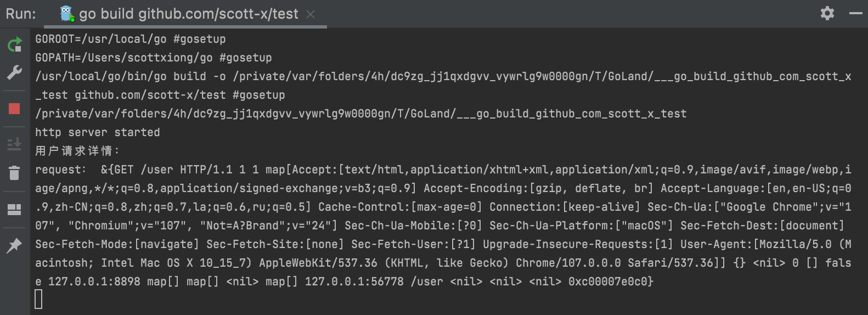Click the 'http server started' line
The image size is (868, 315).
98,132
